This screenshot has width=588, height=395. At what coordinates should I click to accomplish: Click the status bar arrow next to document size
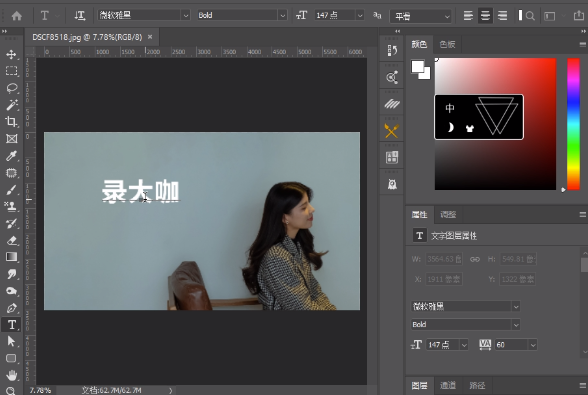tap(170, 390)
